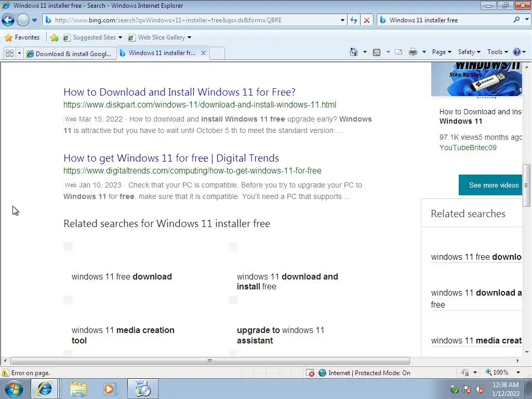Viewport: 532px width, 399px height.
Task: Open the tab list dropdown arrow
Action: coord(19,54)
